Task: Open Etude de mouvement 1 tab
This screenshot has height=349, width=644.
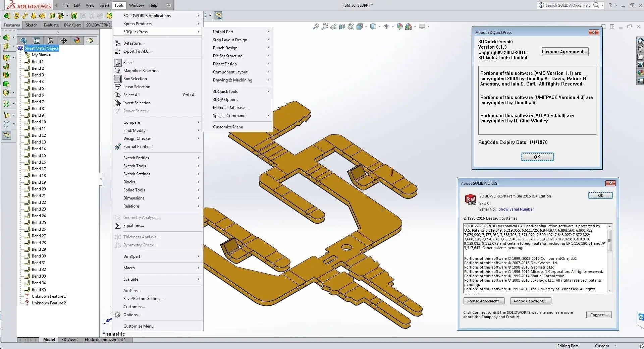Action: (x=105, y=340)
